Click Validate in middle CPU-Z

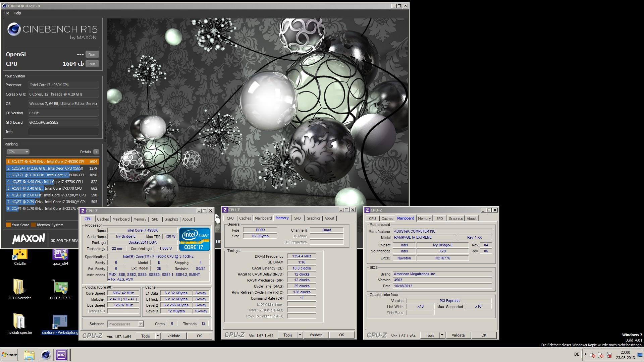(x=316, y=335)
